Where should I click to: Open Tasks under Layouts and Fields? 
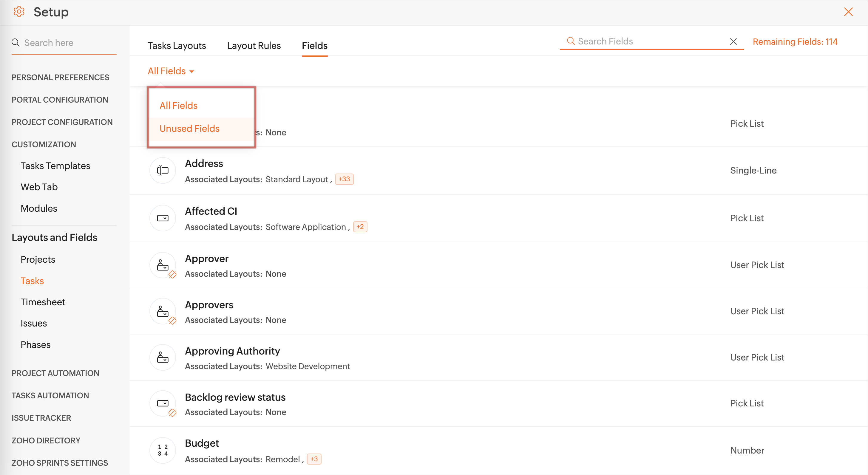[32, 281]
